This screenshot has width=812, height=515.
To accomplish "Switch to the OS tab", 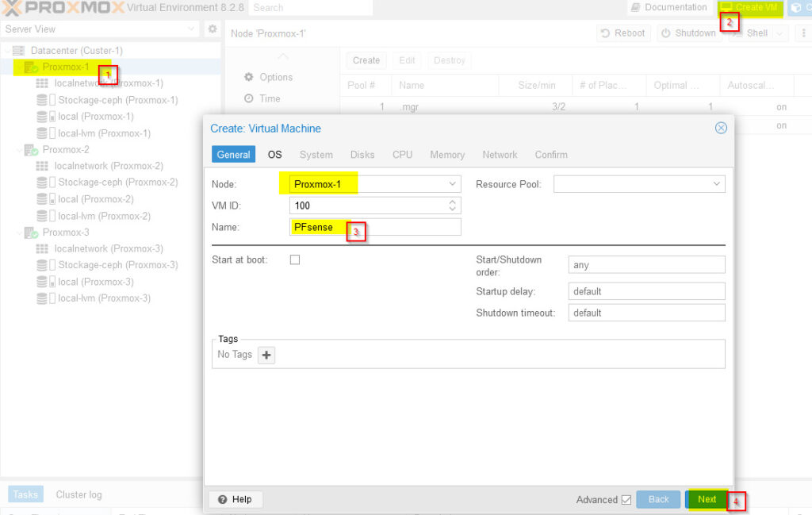I will click(x=274, y=155).
